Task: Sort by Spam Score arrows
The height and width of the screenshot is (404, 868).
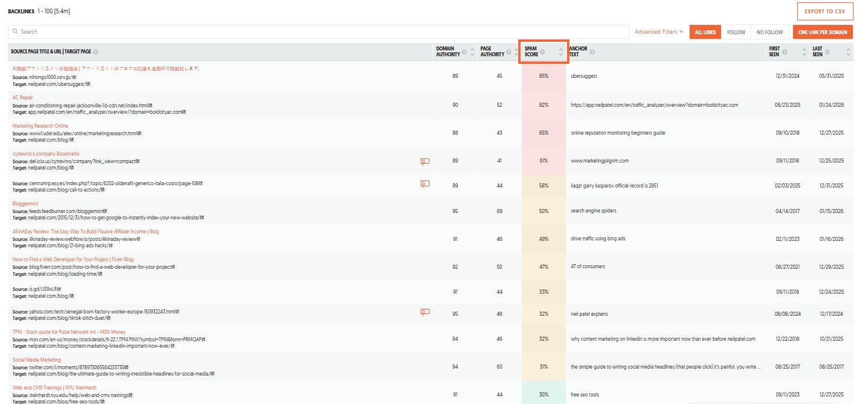Action: pyautogui.click(x=561, y=52)
